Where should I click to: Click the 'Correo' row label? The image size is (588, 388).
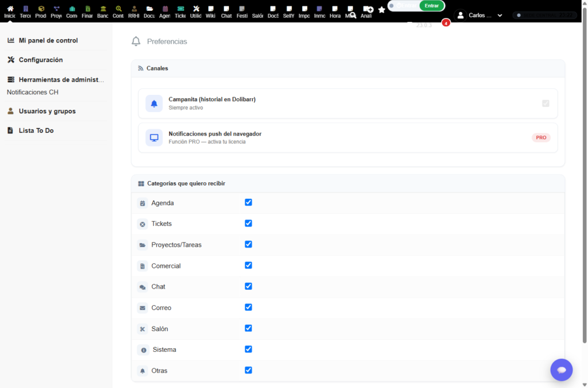click(x=161, y=308)
